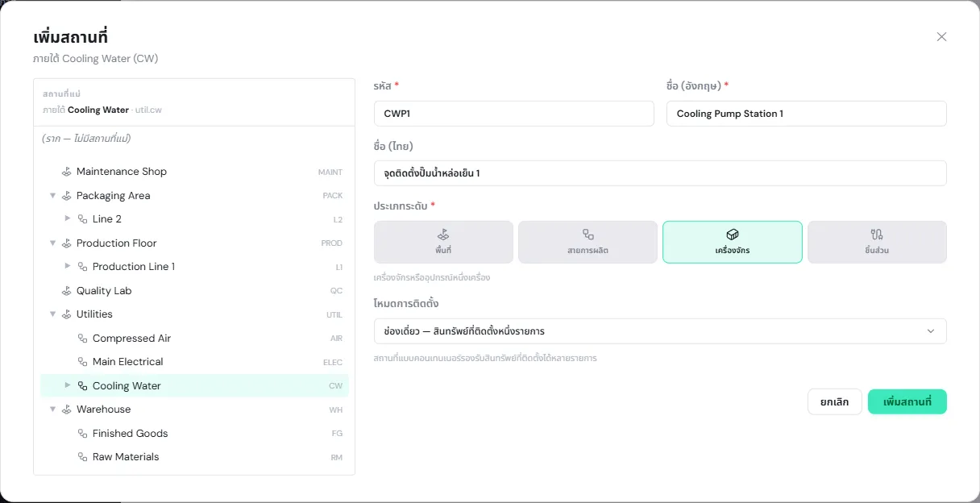Screen dimensions: 980x503
Task: Click the Production Line 1 line icon
Action: (x=82, y=267)
